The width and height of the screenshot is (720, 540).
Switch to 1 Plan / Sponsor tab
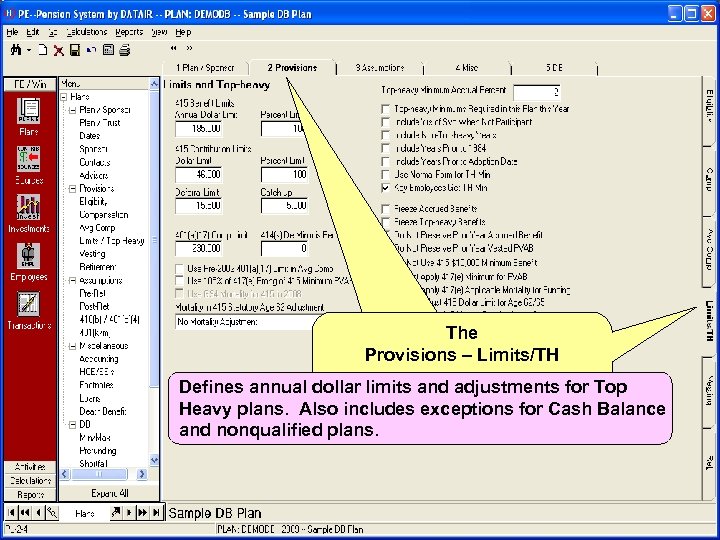pyautogui.click(x=205, y=68)
